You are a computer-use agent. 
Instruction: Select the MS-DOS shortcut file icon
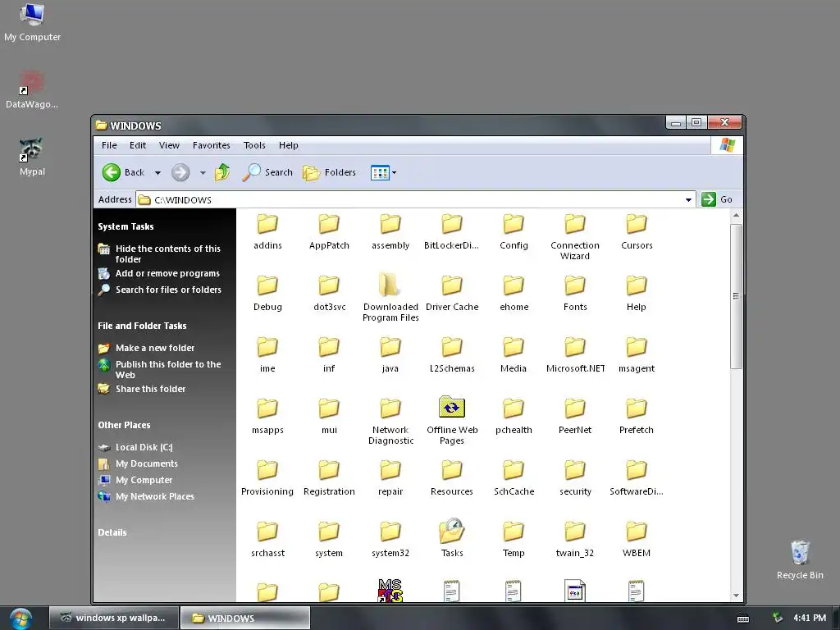390,591
